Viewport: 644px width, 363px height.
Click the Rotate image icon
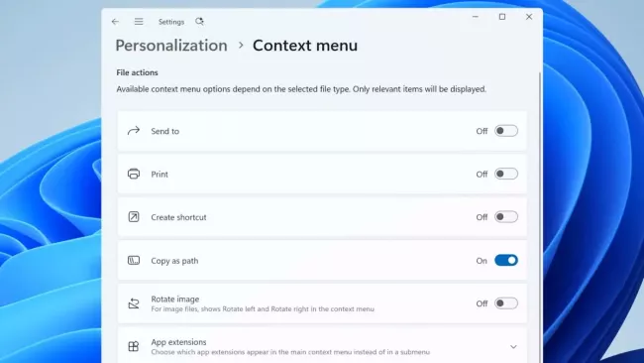[x=134, y=303]
